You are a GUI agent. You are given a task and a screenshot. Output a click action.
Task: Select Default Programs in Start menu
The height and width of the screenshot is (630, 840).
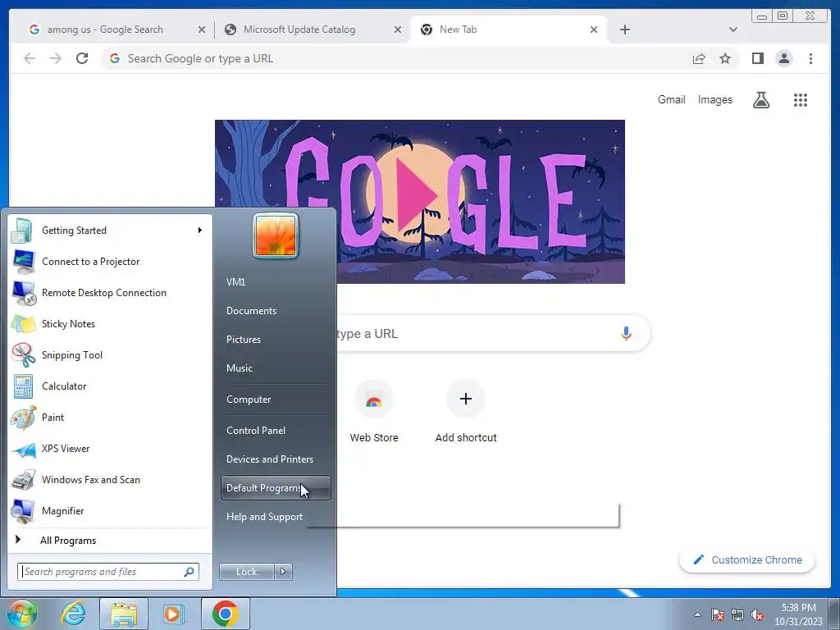276,488
